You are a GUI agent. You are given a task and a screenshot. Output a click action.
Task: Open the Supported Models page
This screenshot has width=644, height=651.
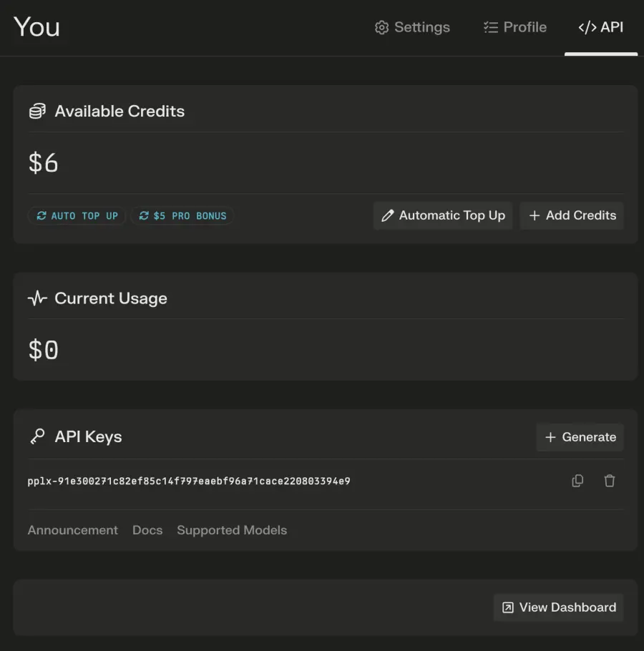pos(232,530)
